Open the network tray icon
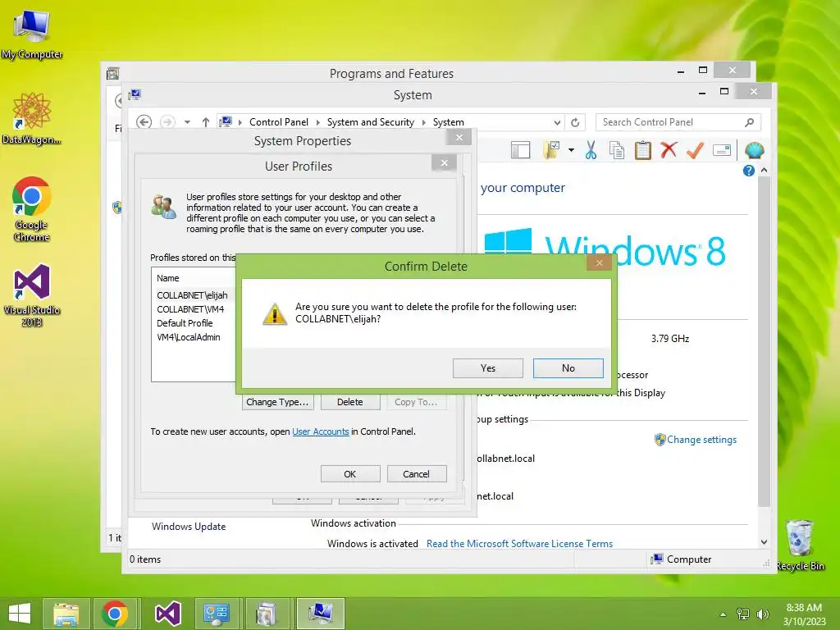This screenshot has height=630, width=840. pos(743,614)
